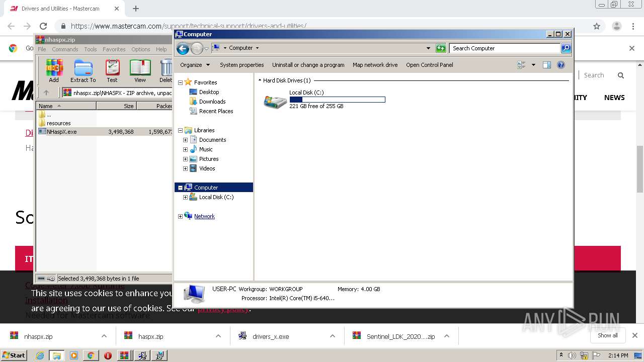This screenshot has width=644, height=362.
Task: Click the Search Computer input field
Action: (x=505, y=48)
